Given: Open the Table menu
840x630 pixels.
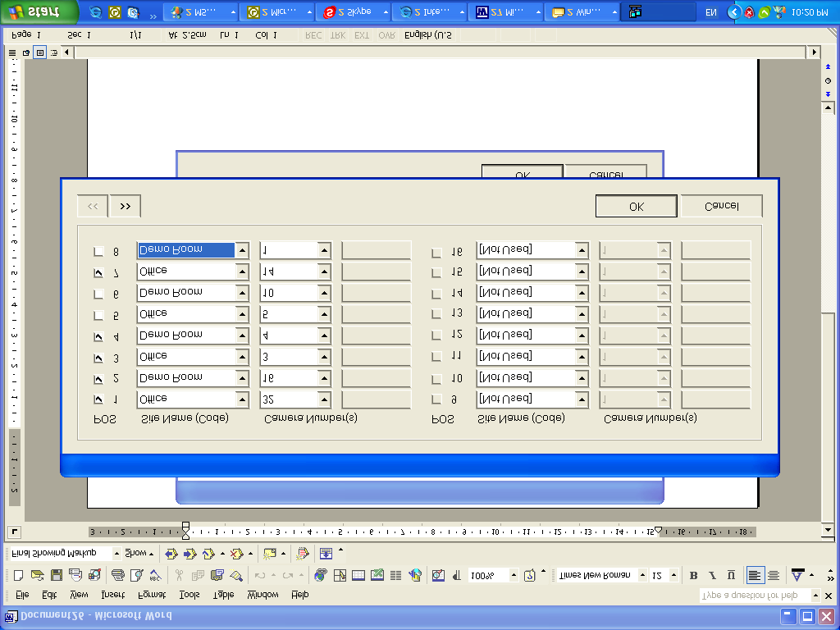Looking at the screenshot, I should click(223, 595).
